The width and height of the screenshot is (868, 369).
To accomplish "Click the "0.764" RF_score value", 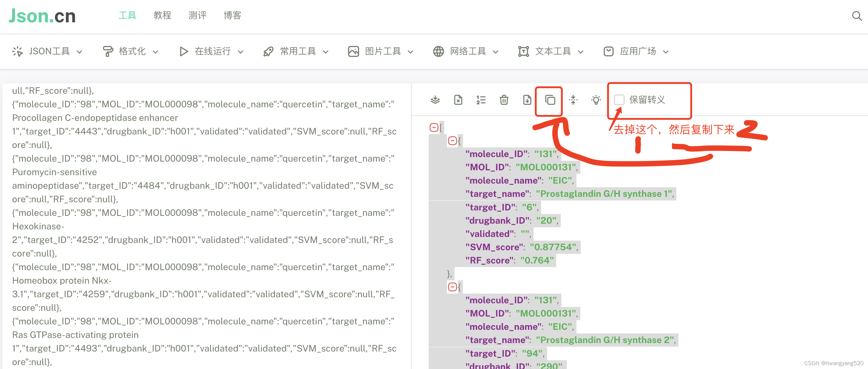I will pyautogui.click(x=537, y=260).
